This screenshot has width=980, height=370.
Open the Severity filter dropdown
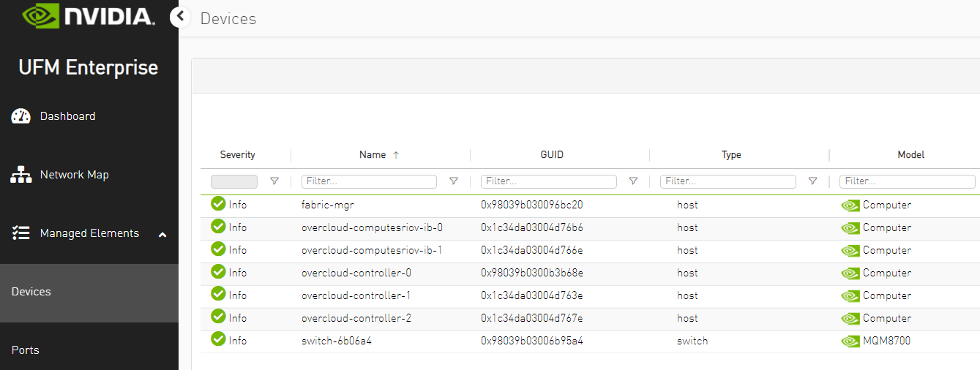pos(234,181)
